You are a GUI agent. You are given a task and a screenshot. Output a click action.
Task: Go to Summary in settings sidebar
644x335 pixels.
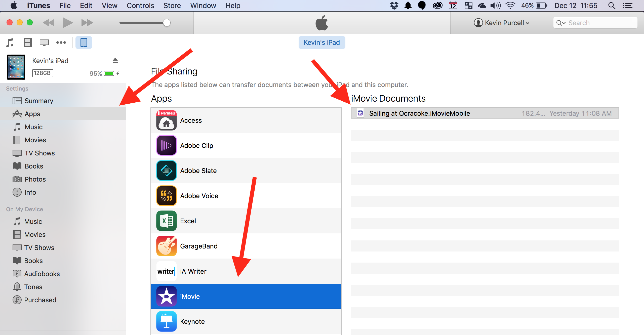pyautogui.click(x=39, y=101)
